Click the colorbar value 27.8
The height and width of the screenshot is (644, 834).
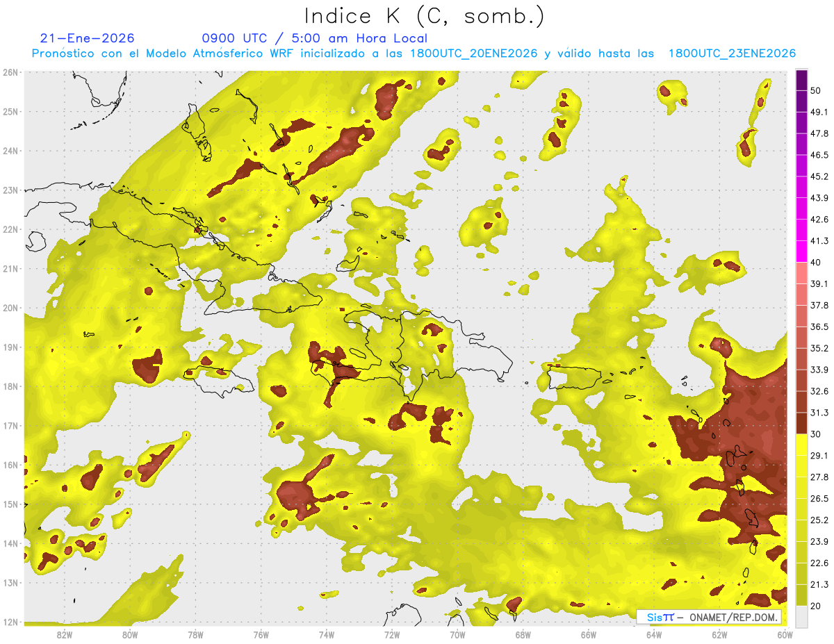[x=820, y=477]
